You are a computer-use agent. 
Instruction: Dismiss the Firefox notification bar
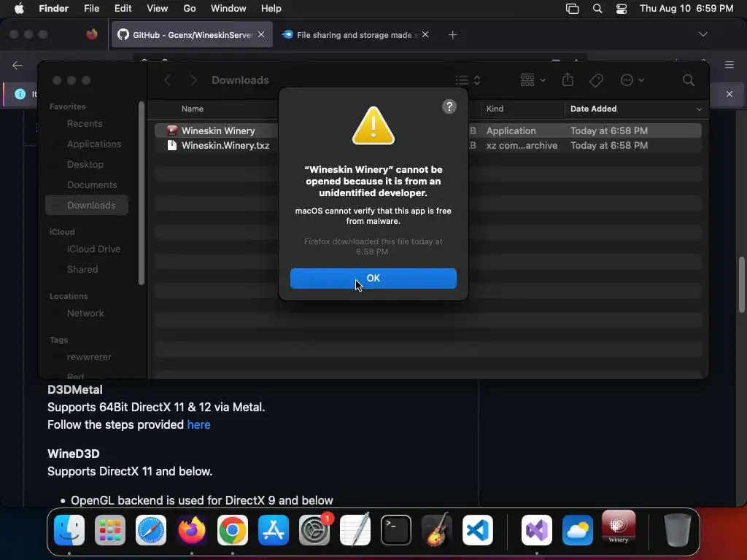[x=729, y=94]
